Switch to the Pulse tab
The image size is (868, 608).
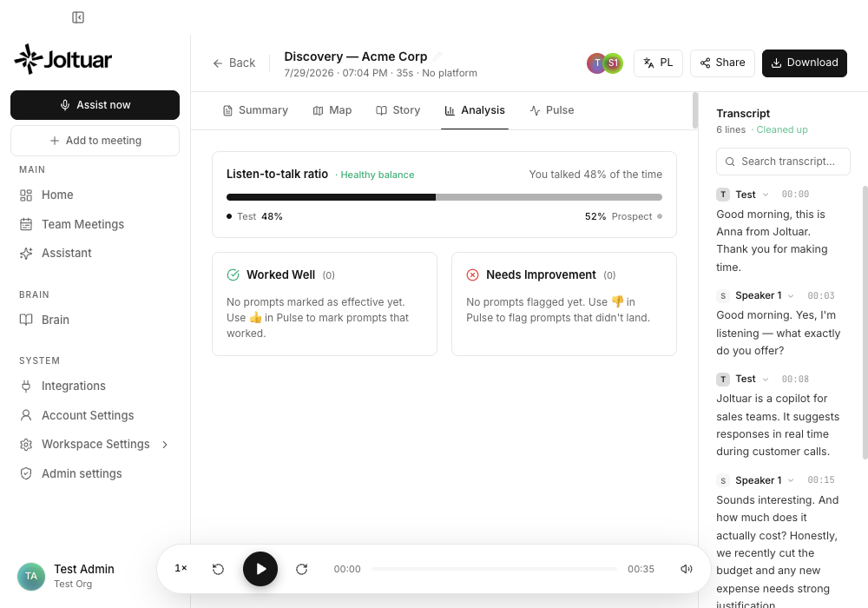point(552,110)
